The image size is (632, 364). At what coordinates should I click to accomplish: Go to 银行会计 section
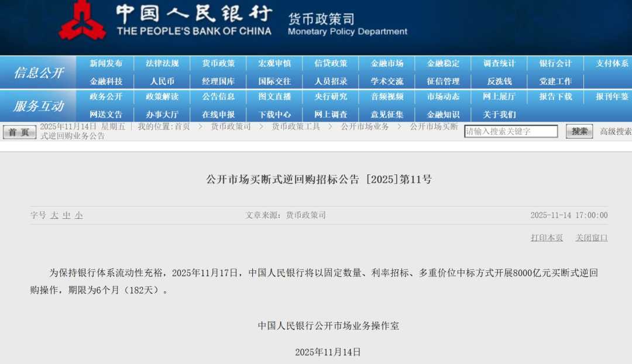[x=555, y=63]
